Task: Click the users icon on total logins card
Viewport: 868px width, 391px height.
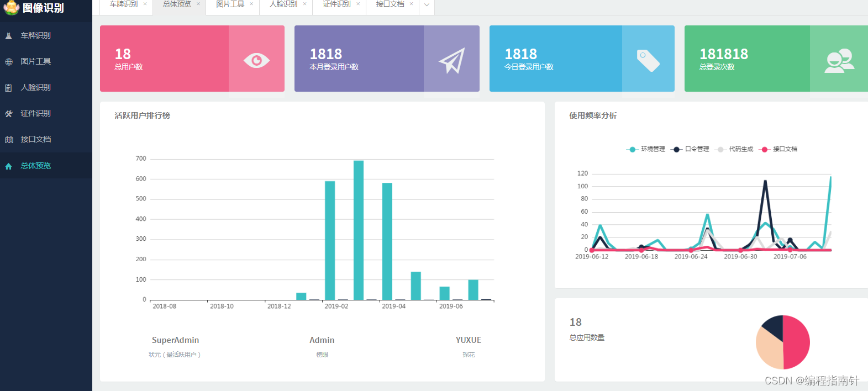Action: (839, 61)
